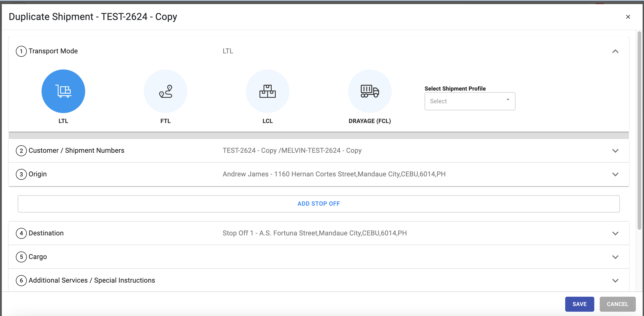
Task: Click the DRAYAGE (FCL) label
Action: click(369, 121)
